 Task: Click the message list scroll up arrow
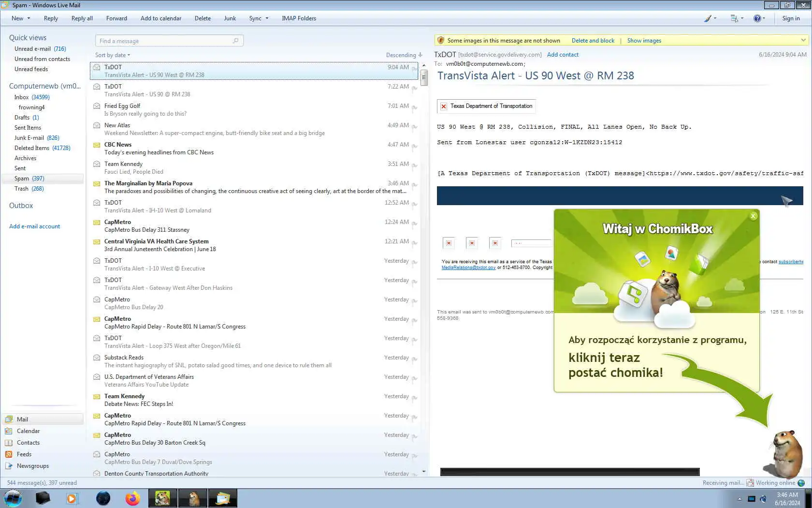pyautogui.click(x=424, y=65)
